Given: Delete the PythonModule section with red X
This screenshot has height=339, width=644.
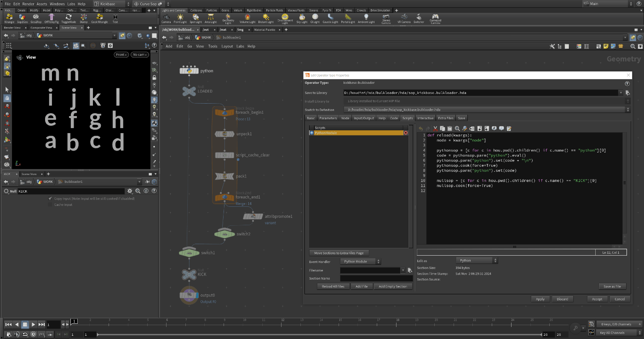Looking at the screenshot, I should 406,133.
